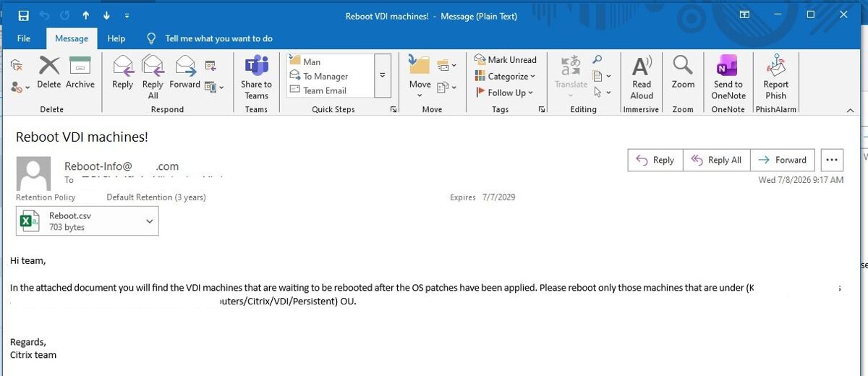The height and width of the screenshot is (376, 868).
Task: Open the File menu
Action: (24, 38)
